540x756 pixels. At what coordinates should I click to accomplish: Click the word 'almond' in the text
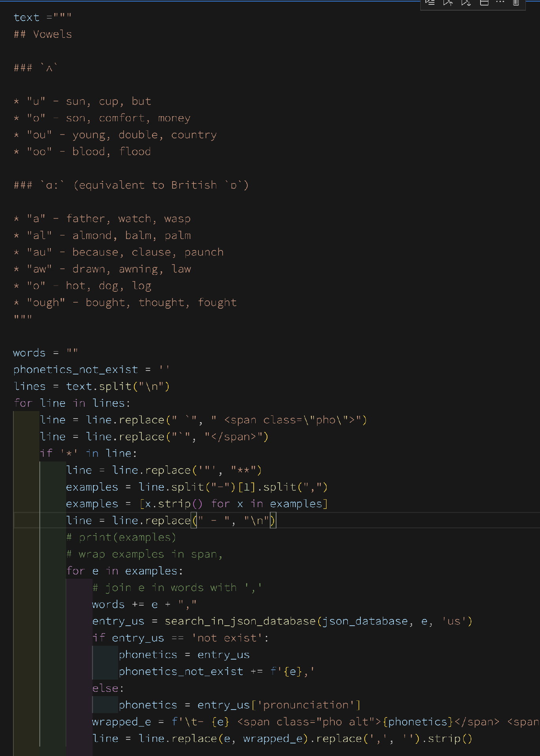[92, 235]
